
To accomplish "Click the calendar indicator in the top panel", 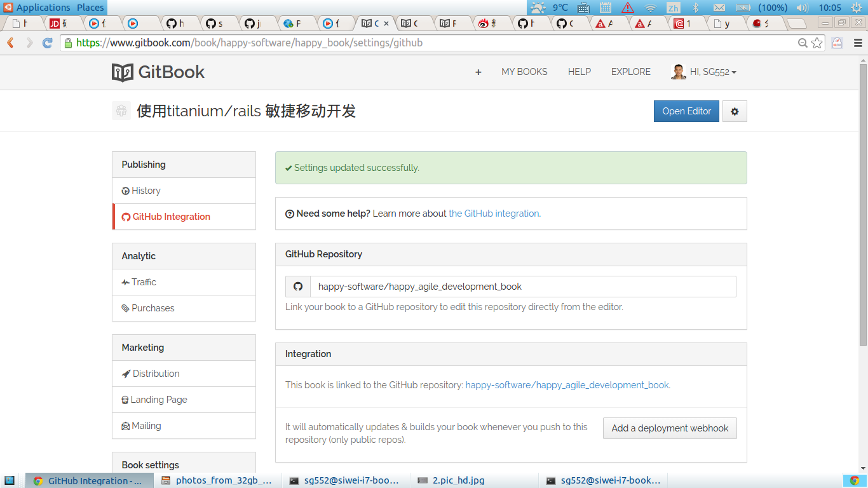I will pyautogui.click(x=606, y=8).
